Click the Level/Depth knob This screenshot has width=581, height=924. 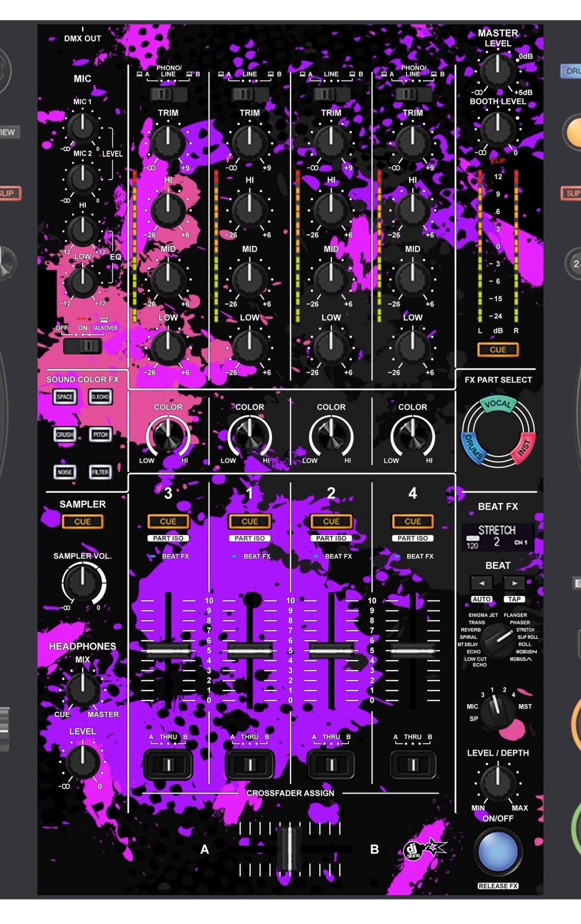pyautogui.click(x=498, y=783)
